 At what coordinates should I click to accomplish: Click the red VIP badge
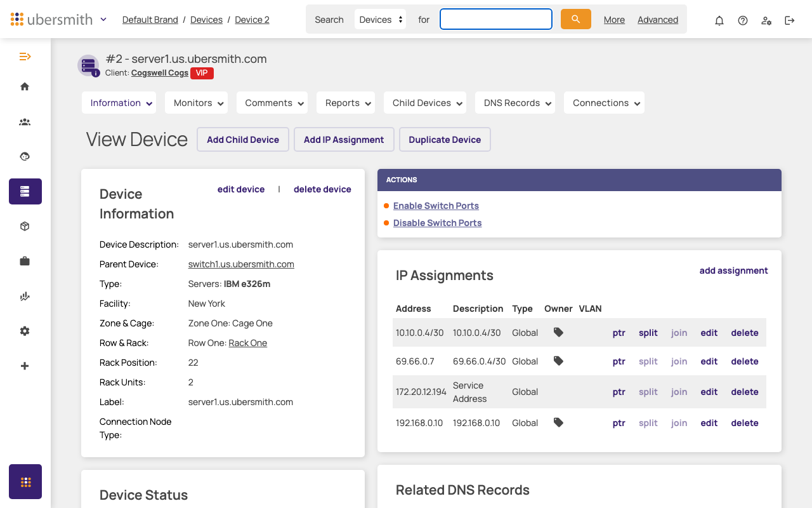click(x=202, y=73)
